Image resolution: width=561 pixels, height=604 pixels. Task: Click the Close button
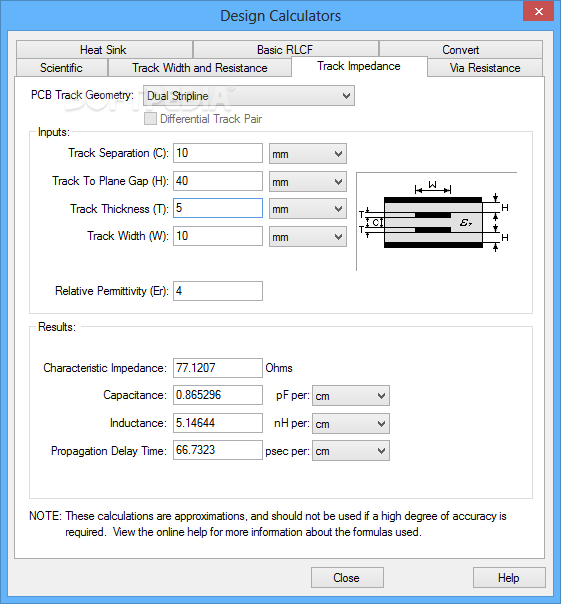point(347,577)
